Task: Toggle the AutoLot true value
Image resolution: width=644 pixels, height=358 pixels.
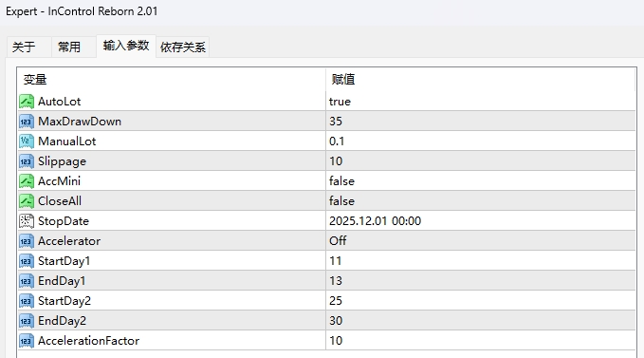Action: pos(480,102)
